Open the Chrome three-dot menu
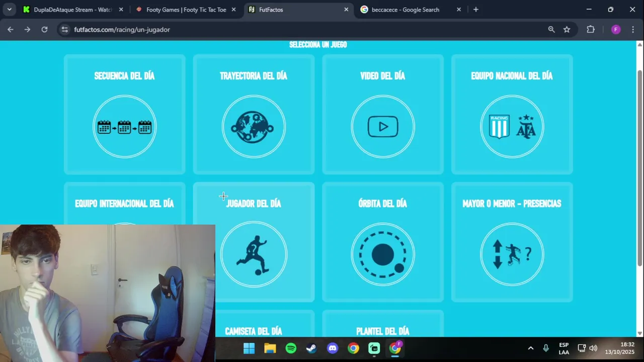Image resolution: width=644 pixels, height=362 pixels. pos(633,30)
